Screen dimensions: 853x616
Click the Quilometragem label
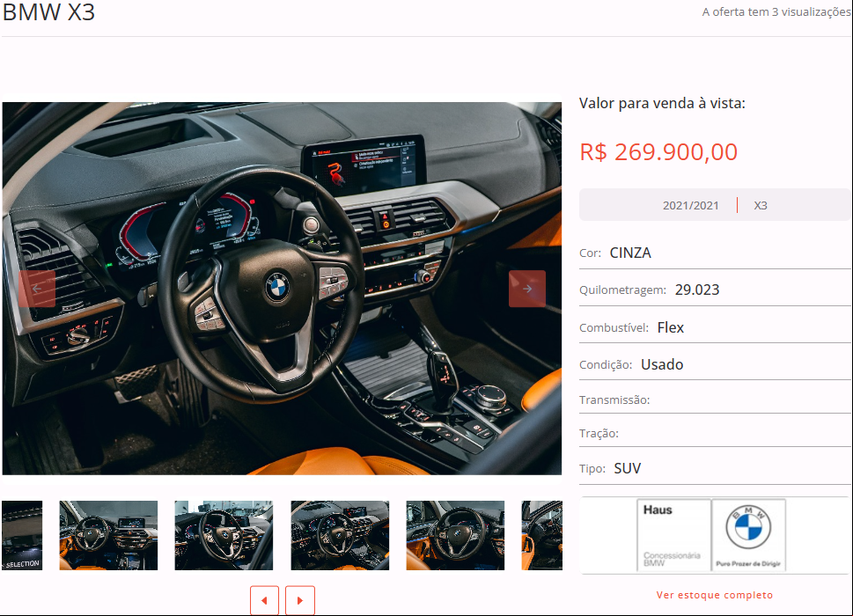(x=623, y=290)
